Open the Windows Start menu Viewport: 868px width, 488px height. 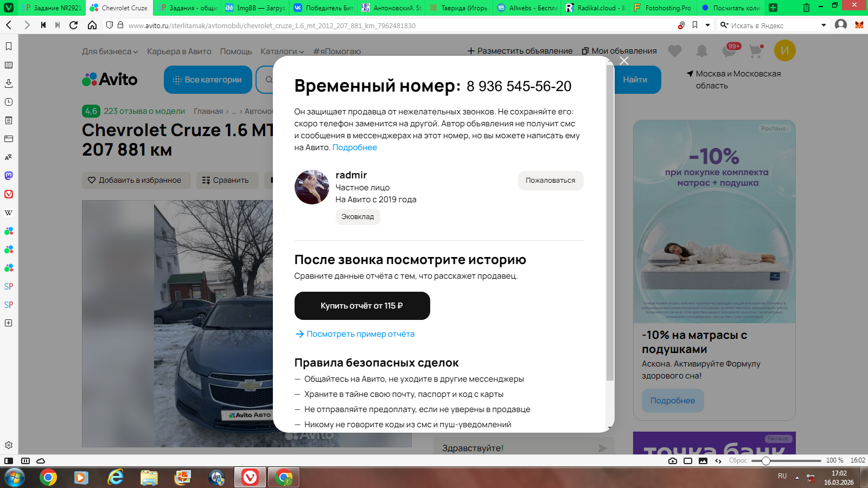pyautogui.click(x=15, y=478)
